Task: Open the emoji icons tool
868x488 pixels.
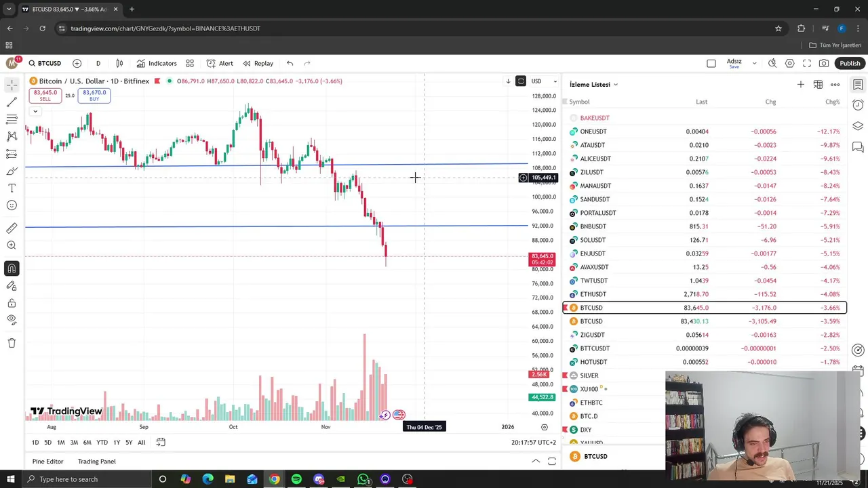Action: point(12,205)
